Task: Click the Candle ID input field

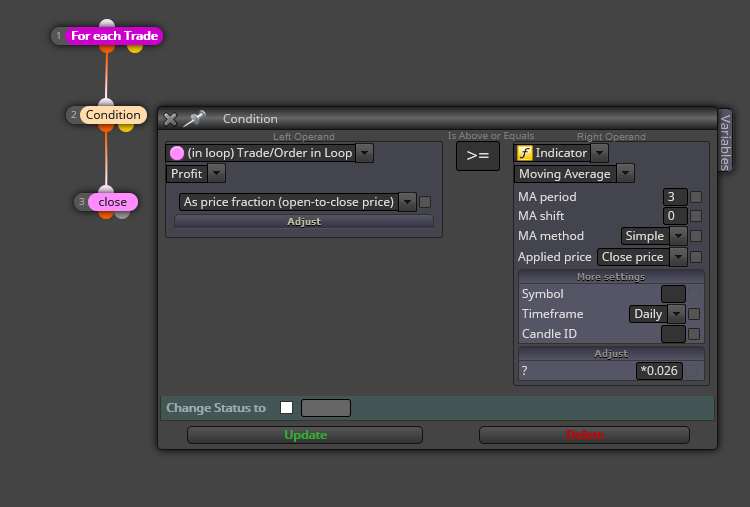Action: [673, 334]
